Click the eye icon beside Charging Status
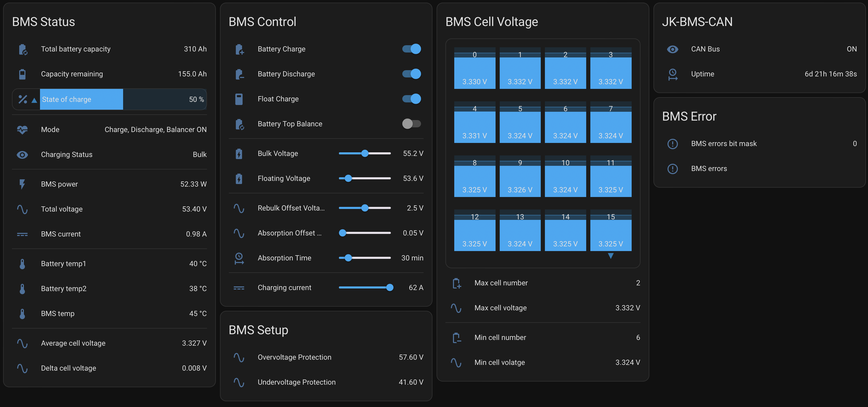The image size is (868, 407). point(23,155)
